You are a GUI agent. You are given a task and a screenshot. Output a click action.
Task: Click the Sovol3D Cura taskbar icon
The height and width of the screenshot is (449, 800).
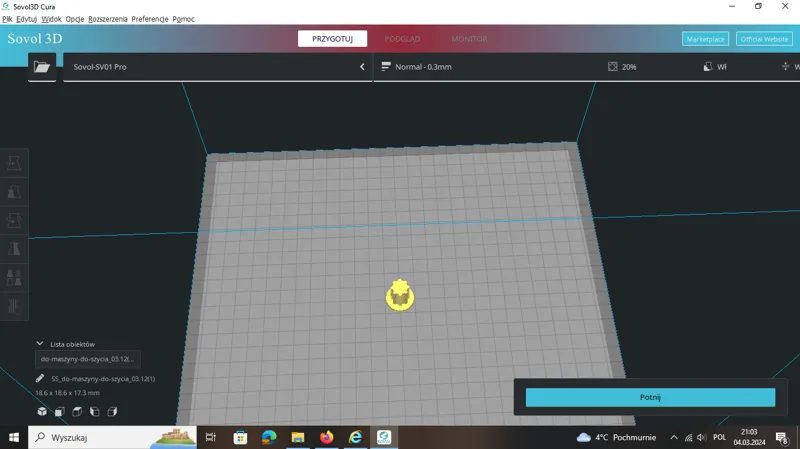(384, 437)
